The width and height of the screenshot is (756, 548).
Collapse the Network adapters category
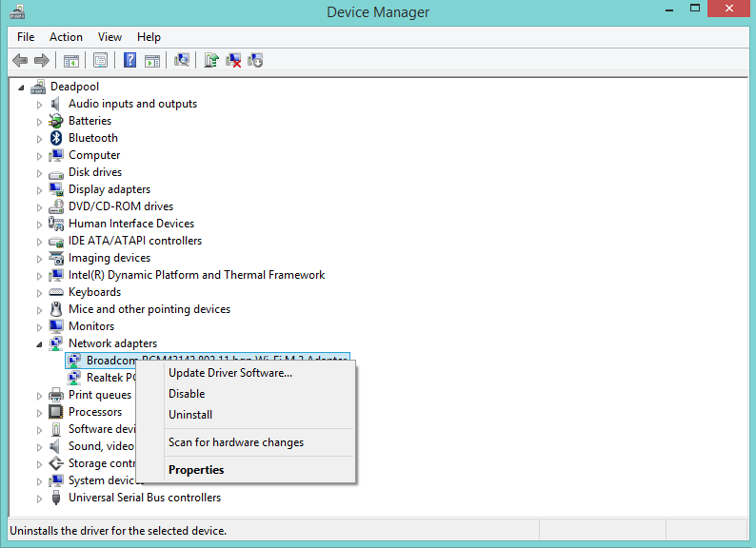click(x=40, y=344)
